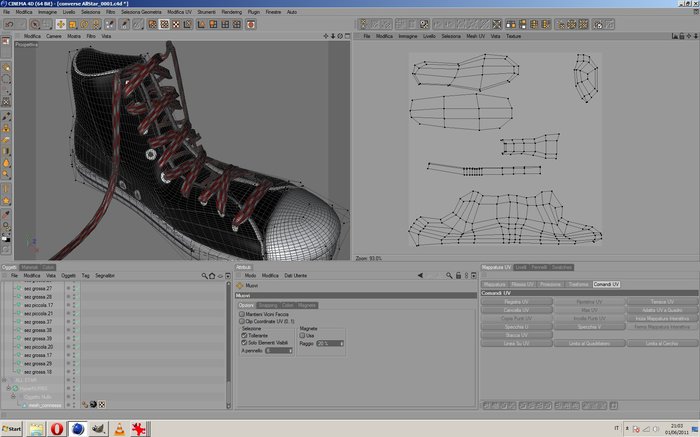Viewport: 700px width, 437px height.
Task: Click the home icon in Oggetti panel
Action: click(212, 275)
